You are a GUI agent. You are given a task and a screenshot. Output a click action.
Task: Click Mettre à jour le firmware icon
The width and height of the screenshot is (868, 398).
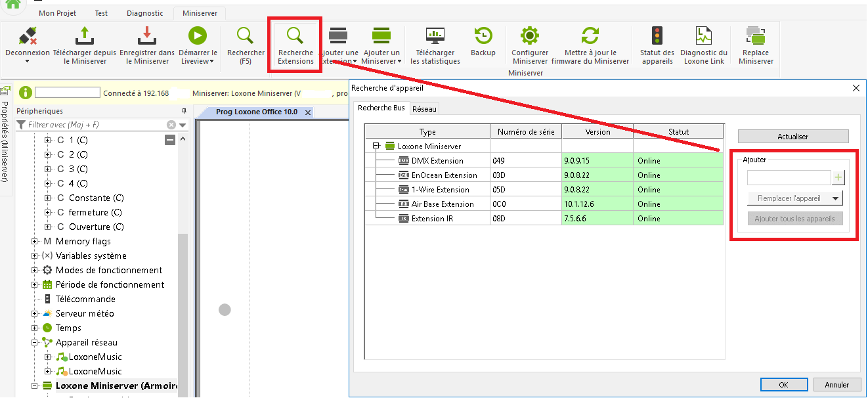pos(590,36)
